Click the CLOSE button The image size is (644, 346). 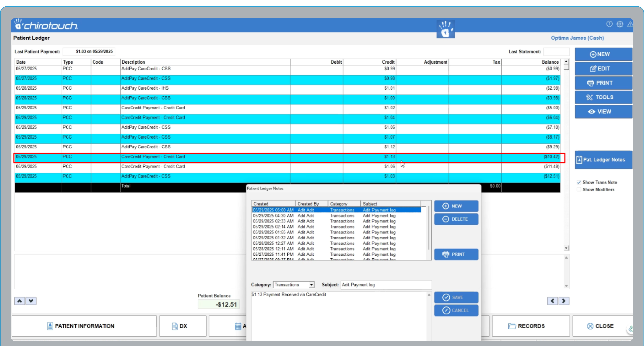click(603, 326)
